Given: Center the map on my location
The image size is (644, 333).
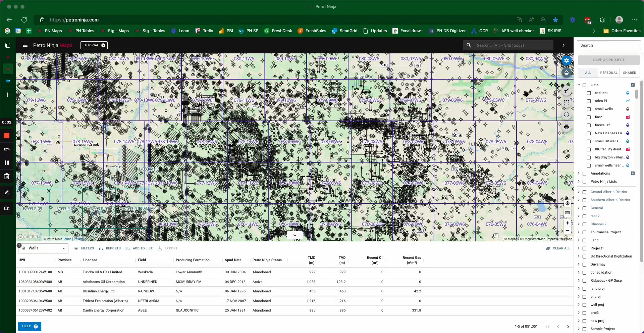Looking at the screenshot, I should tap(567, 203).
